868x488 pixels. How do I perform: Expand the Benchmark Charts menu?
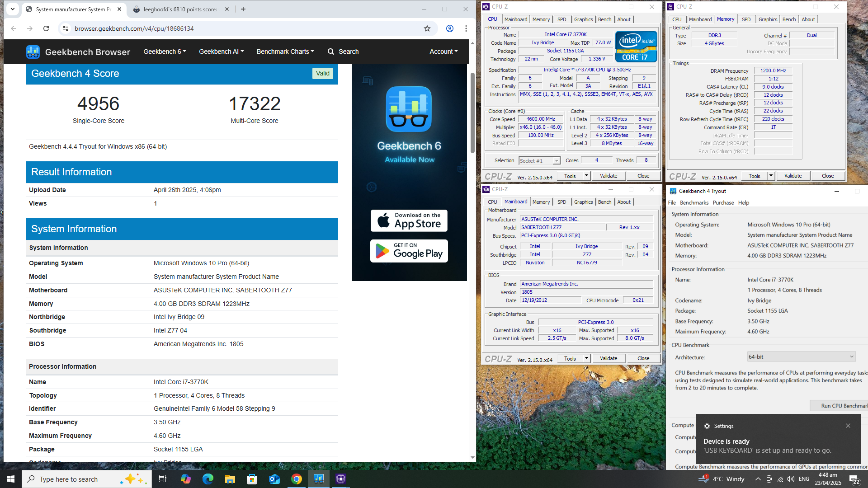pos(285,52)
